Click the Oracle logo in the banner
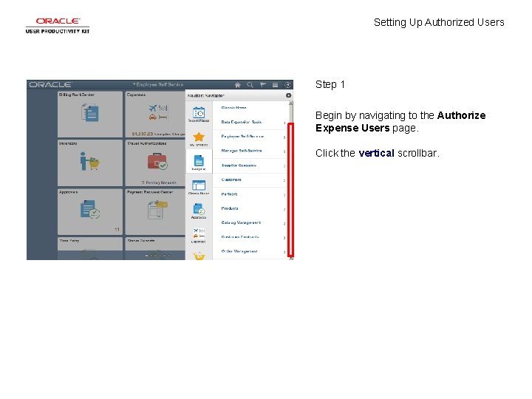 (50, 85)
